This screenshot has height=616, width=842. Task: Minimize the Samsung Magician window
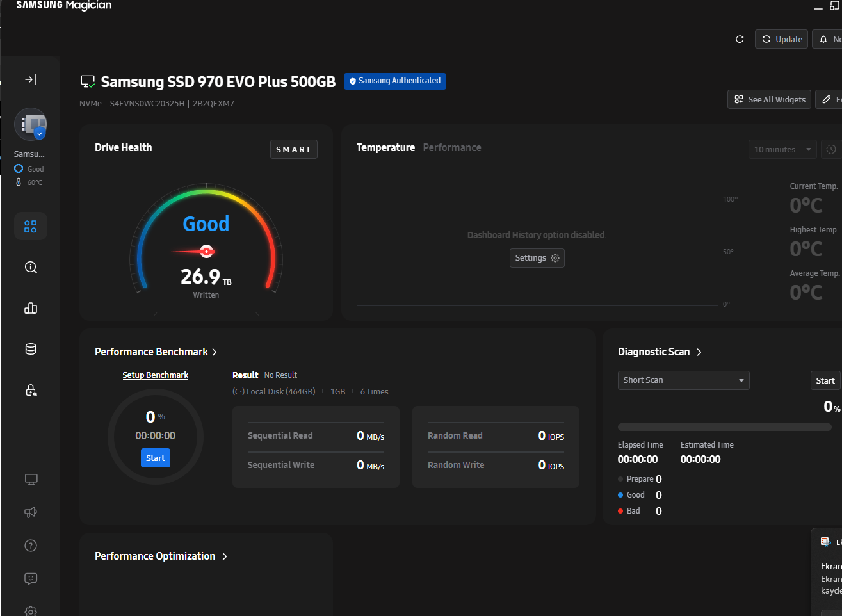pos(818,7)
